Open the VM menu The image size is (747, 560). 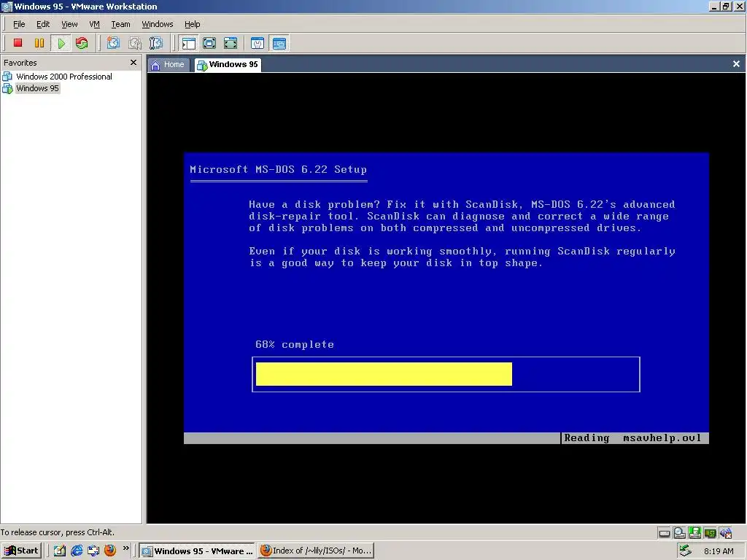coord(94,24)
